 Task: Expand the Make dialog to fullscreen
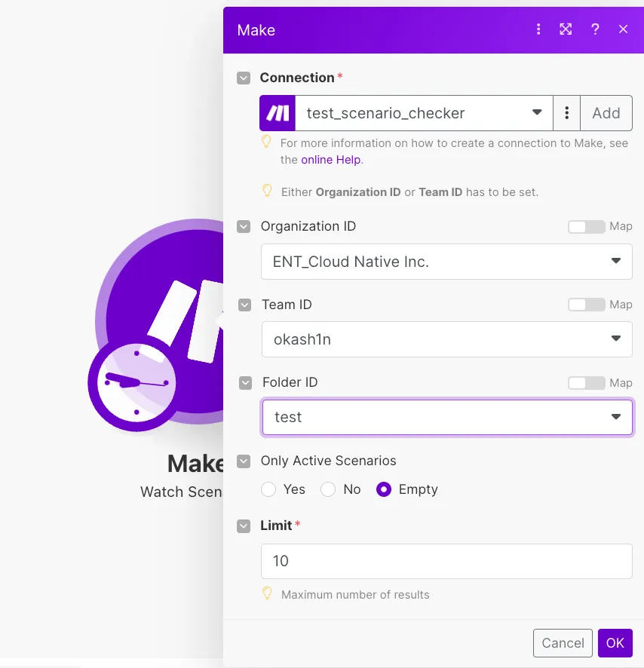(x=566, y=29)
